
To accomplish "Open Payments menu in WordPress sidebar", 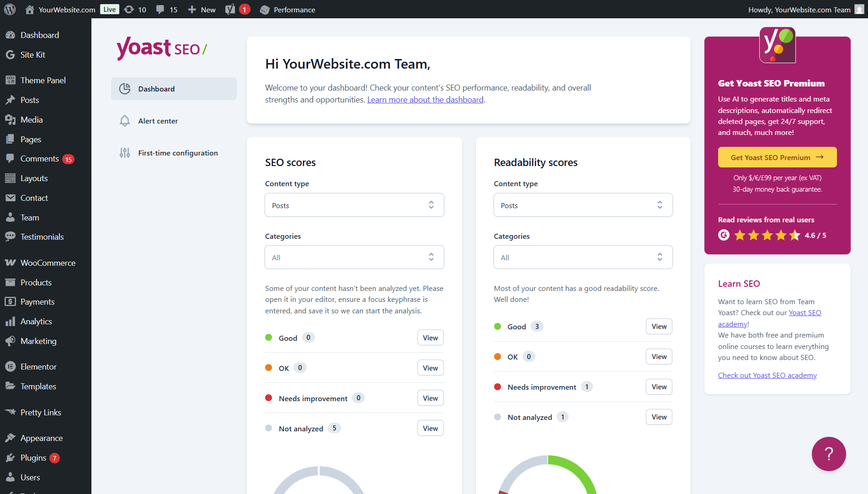I will [x=46, y=302].
